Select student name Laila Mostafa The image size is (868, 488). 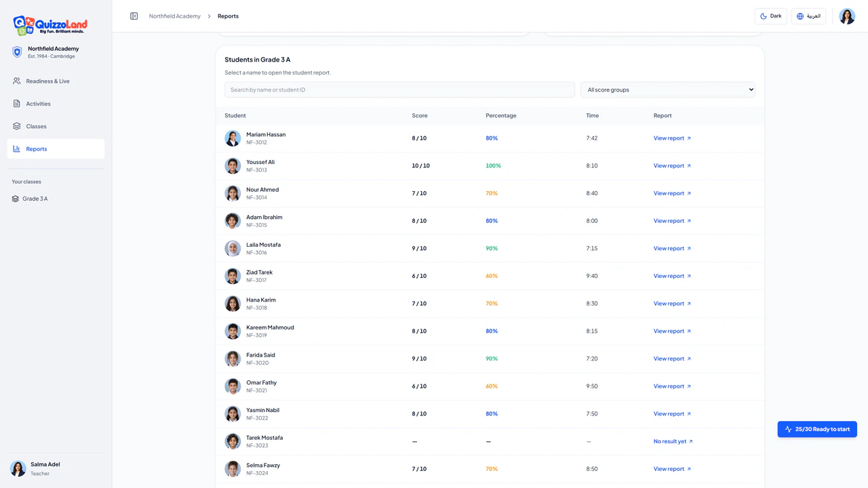coord(263,245)
